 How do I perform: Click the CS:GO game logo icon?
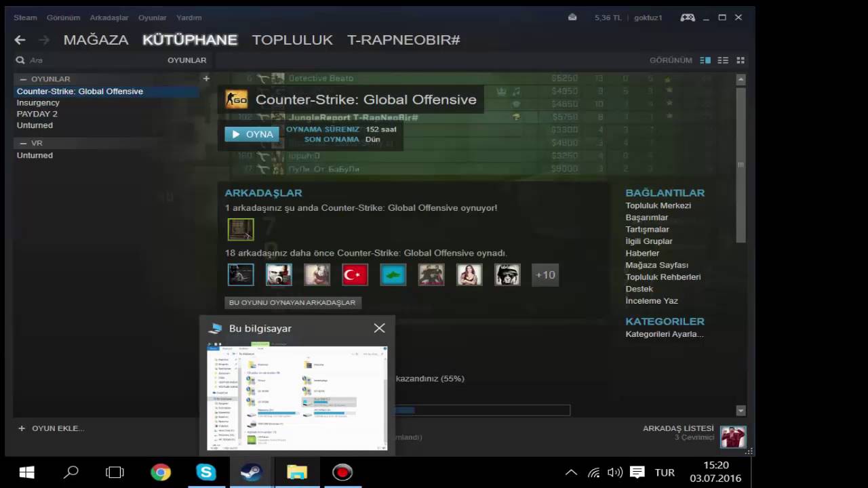[236, 100]
